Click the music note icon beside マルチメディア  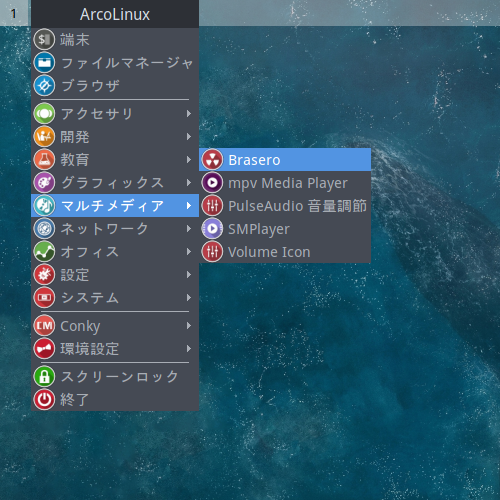click(x=44, y=205)
